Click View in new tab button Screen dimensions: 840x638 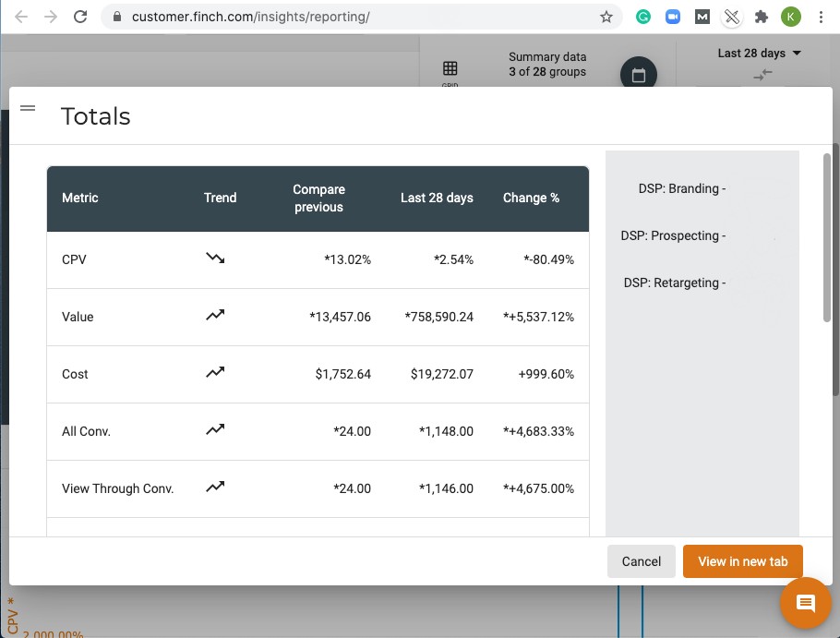742,561
